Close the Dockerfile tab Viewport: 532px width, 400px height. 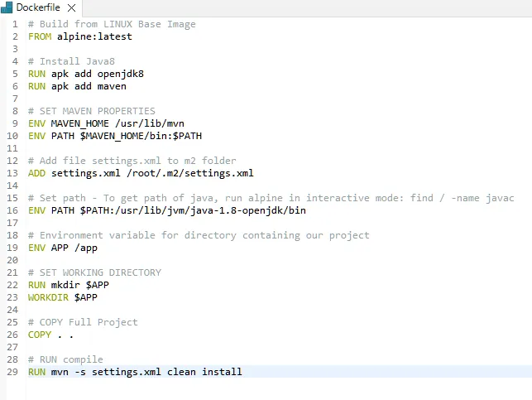tap(72, 7)
